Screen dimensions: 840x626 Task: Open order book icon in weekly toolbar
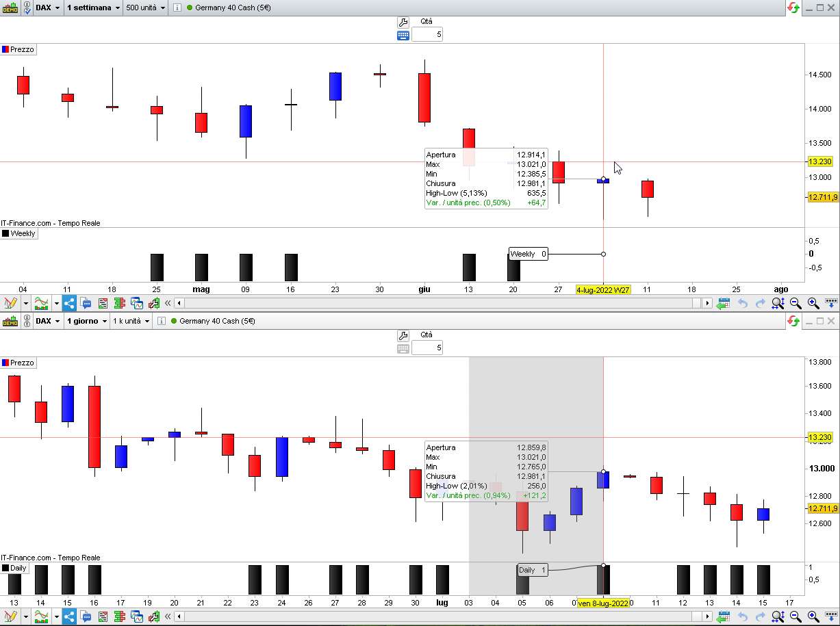coord(119,303)
